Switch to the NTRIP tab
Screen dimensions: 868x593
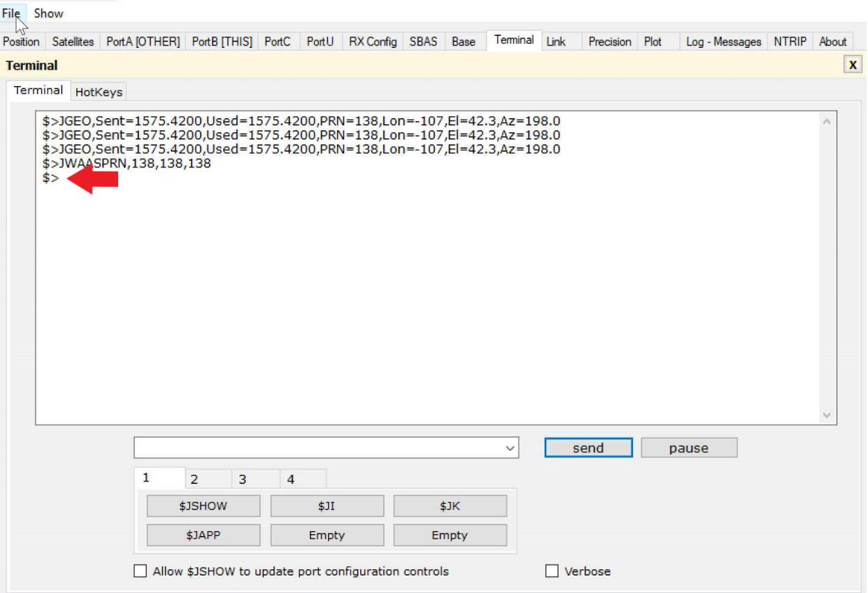pyautogui.click(x=791, y=42)
